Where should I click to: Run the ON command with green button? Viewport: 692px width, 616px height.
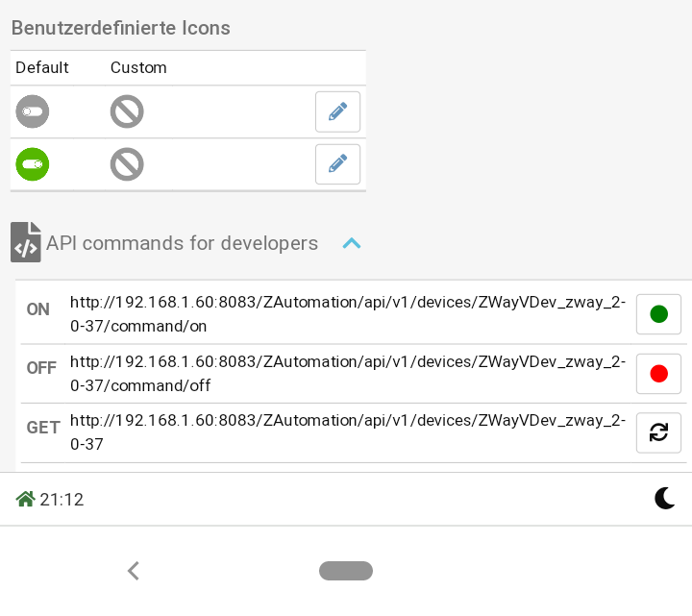[658, 314]
